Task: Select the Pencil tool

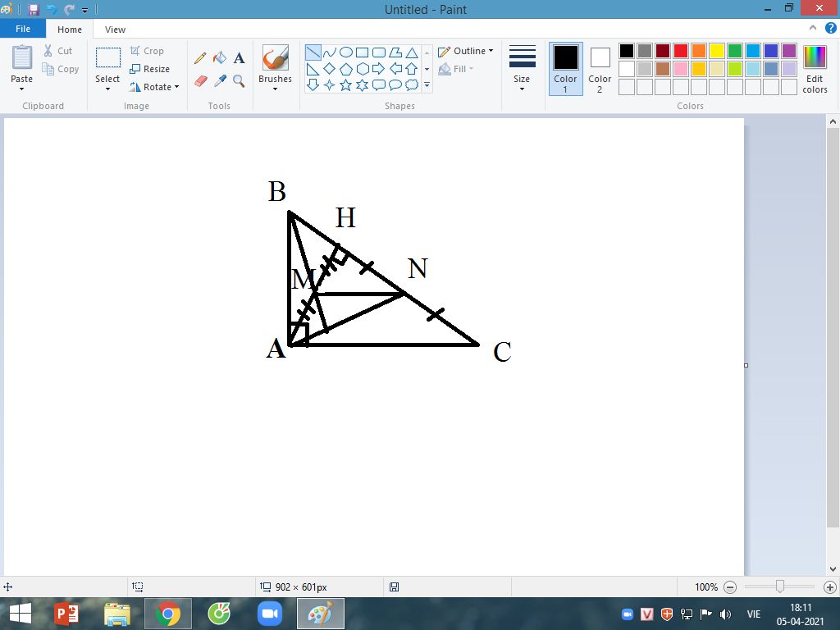Action: 200,58
